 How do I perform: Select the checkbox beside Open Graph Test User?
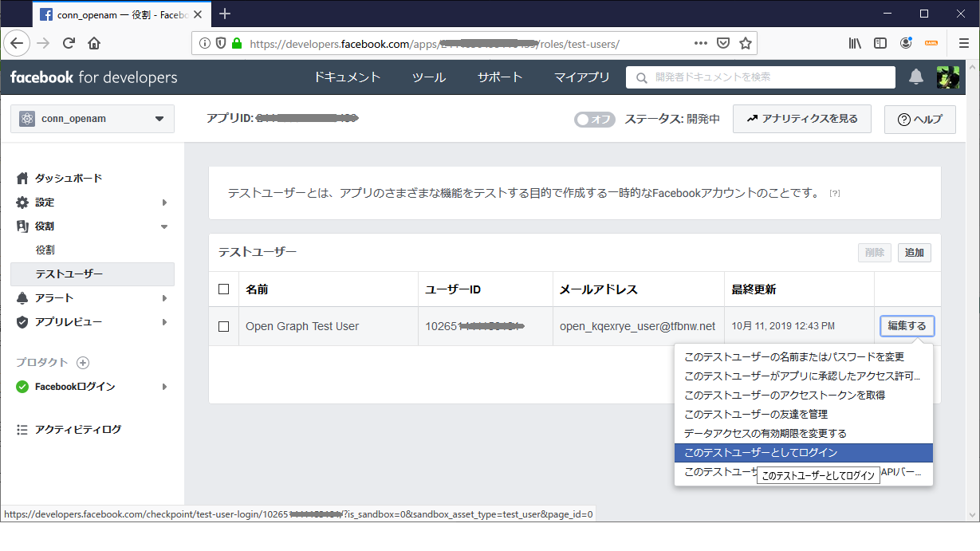(224, 325)
